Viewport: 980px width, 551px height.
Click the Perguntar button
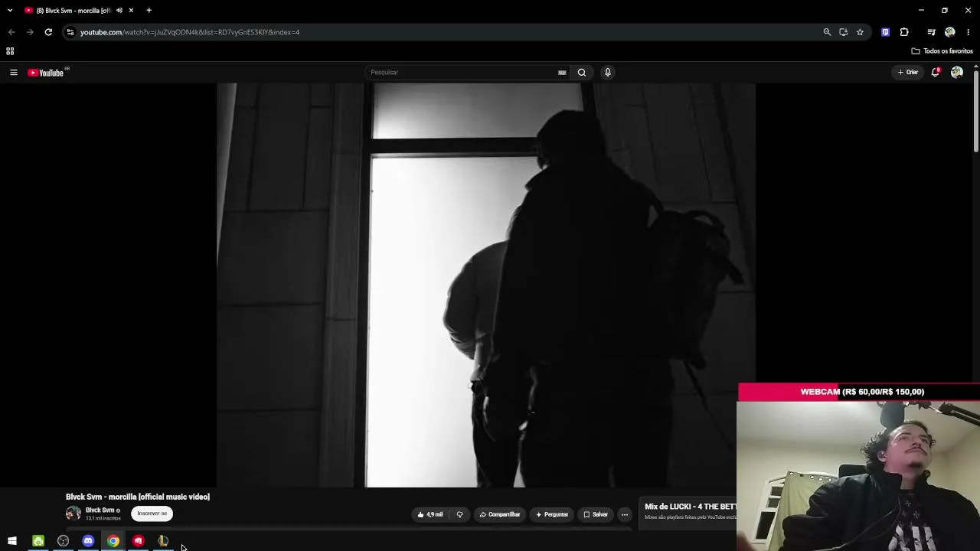point(552,514)
